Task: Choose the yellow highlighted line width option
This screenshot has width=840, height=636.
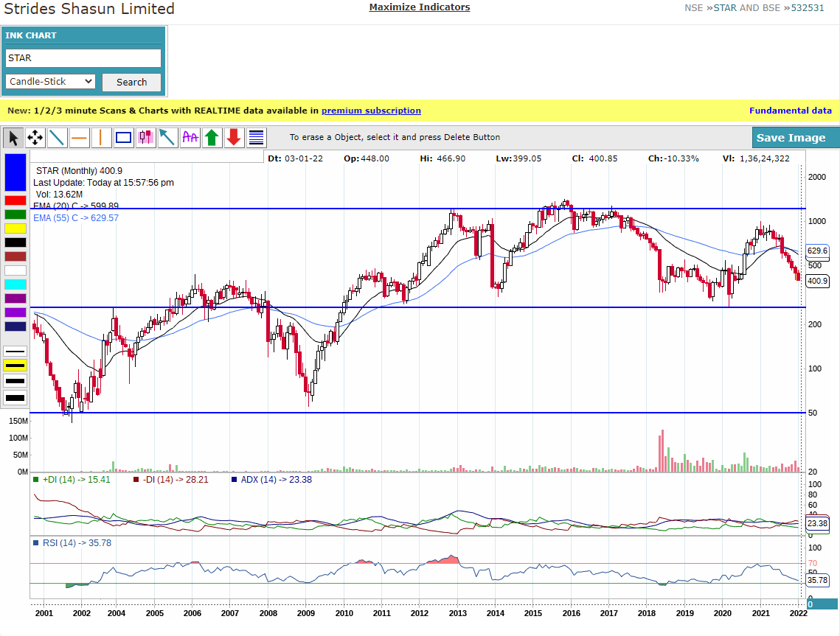Action: (15, 366)
